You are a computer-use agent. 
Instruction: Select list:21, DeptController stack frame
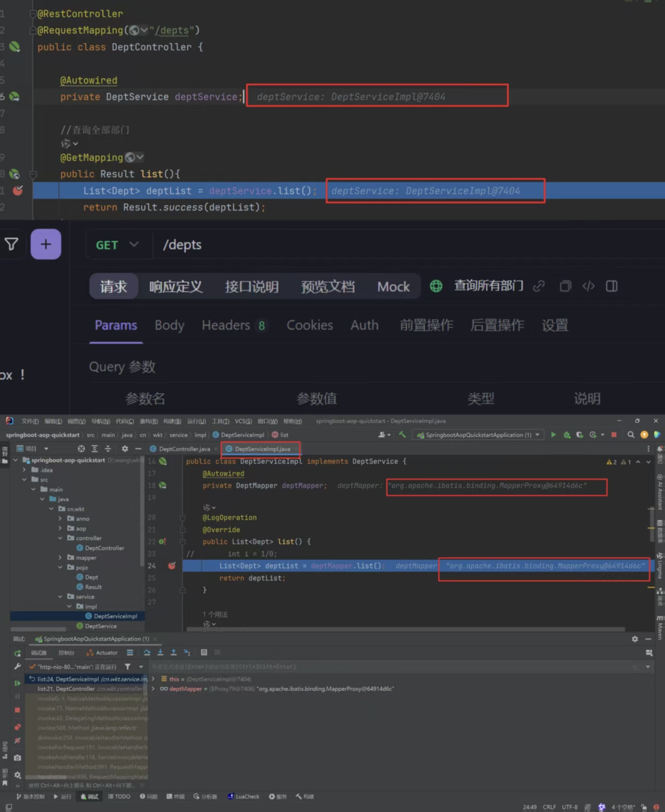(88, 689)
